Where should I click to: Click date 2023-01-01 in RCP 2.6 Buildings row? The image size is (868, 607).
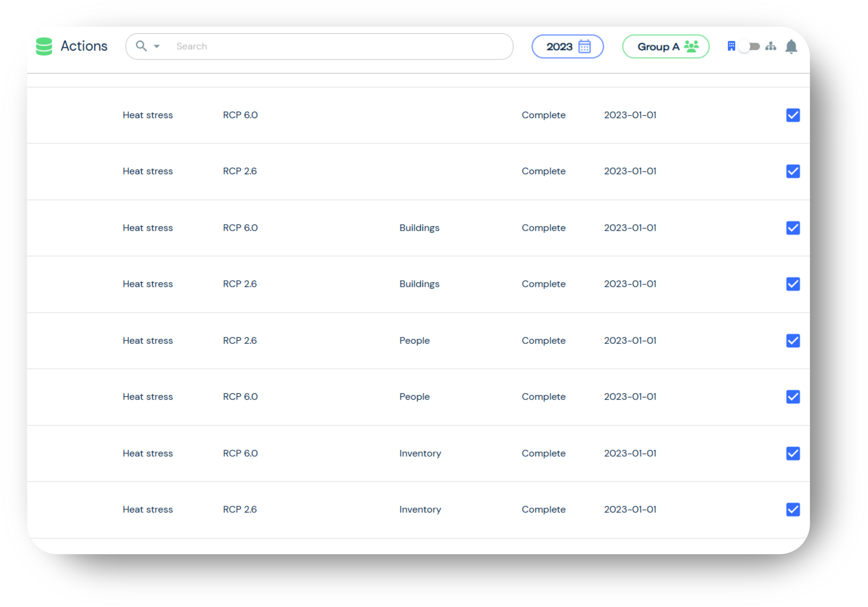(x=630, y=284)
